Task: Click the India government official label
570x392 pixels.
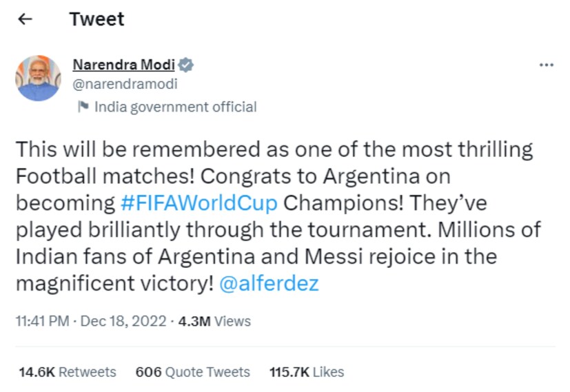Action: click(x=175, y=107)
